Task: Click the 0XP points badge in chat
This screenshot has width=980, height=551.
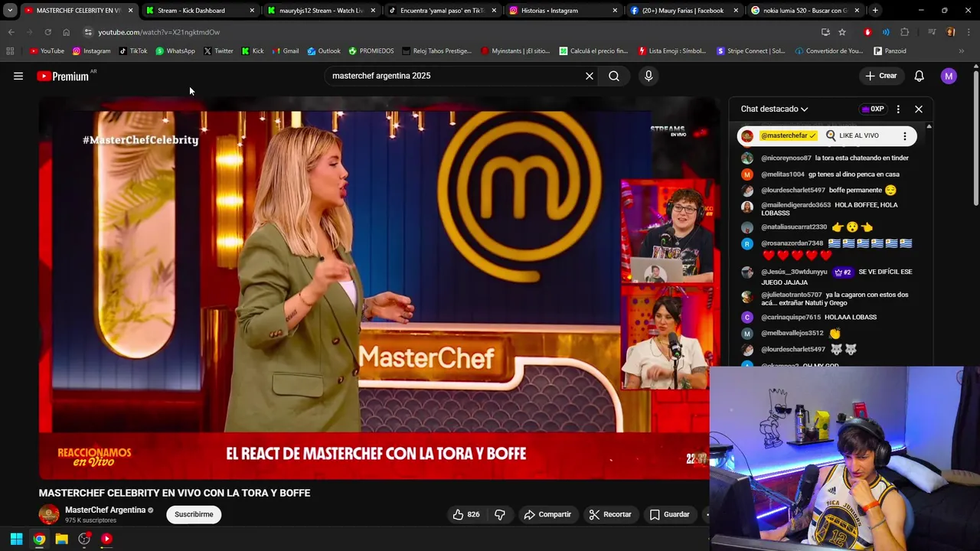Action: point(873,109)
